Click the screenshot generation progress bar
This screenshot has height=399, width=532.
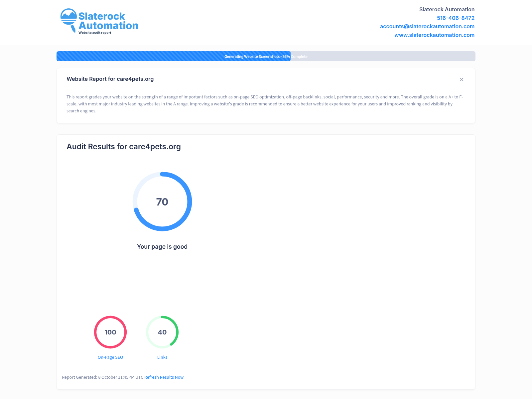266,56
